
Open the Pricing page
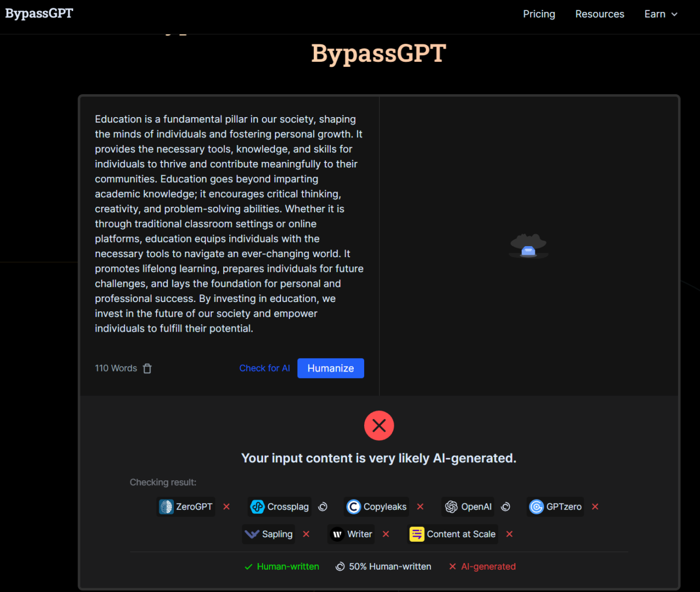point(539,14)
